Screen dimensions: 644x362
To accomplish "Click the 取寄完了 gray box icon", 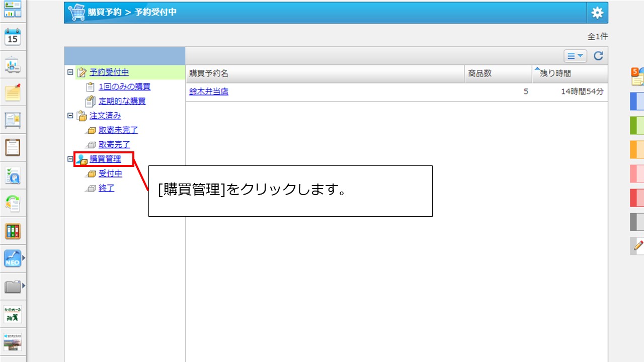I will pyautogui.click(x=91, y=145).
